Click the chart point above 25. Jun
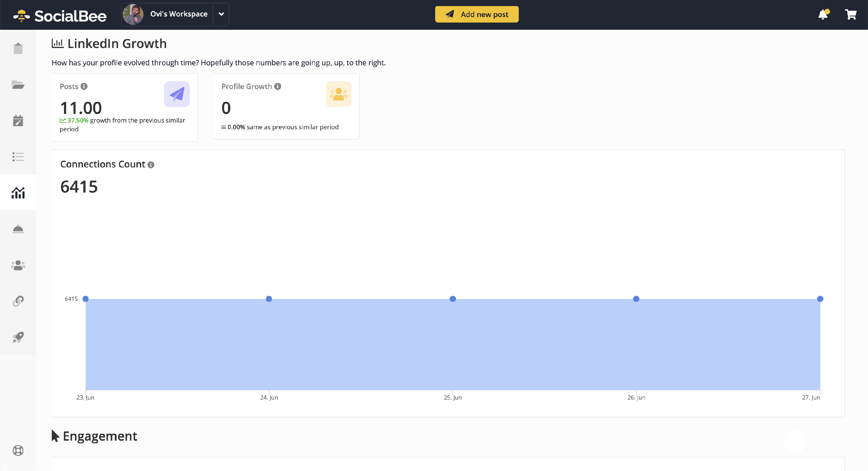 [453, 299]
